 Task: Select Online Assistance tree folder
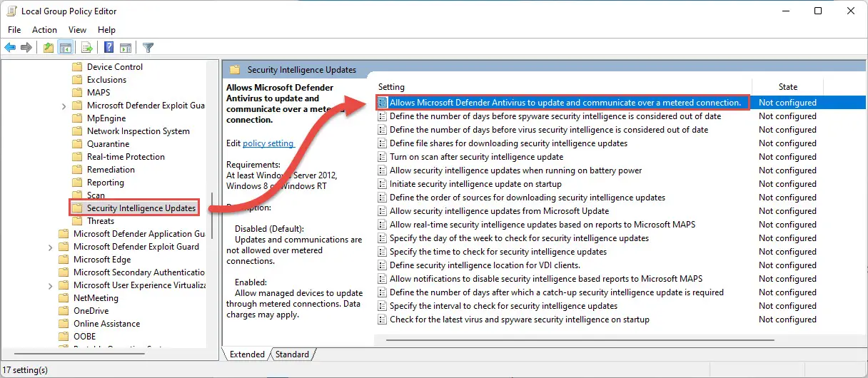[x=106, y=324]
